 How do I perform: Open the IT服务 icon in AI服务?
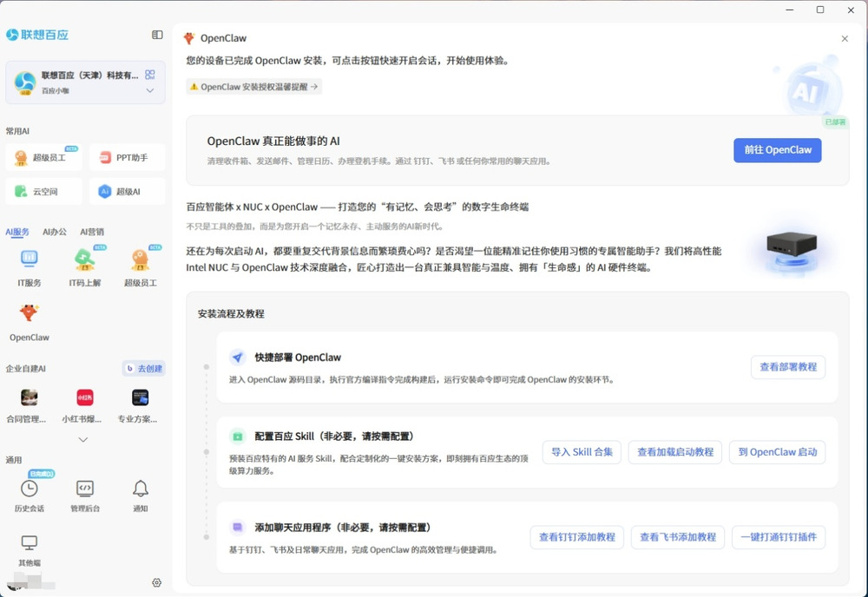click(30, 259)
